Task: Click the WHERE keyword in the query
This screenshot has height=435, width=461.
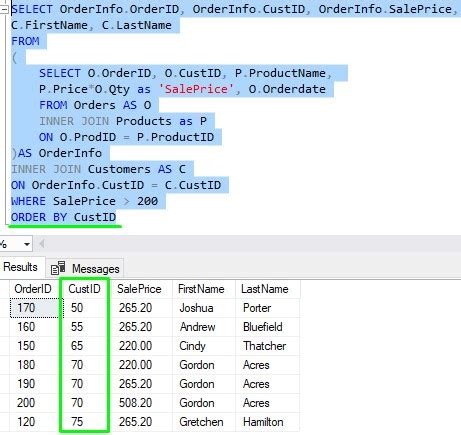Action: 28,201
